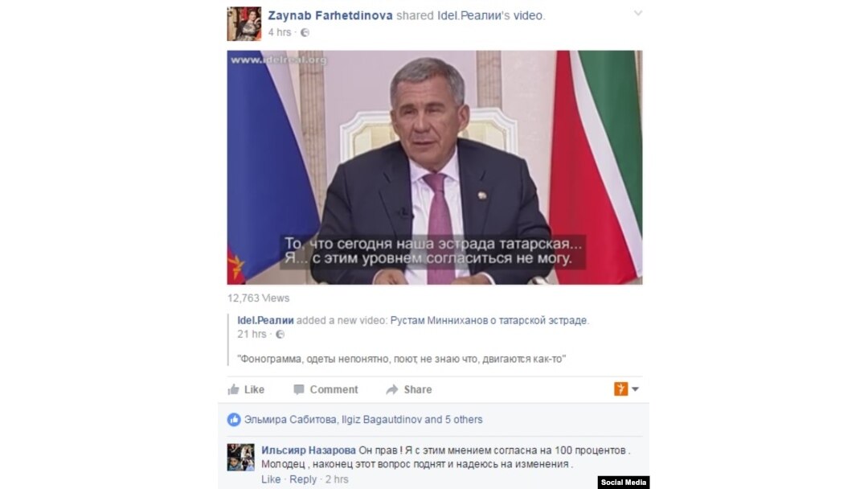
Task: Click Reply under Ильсияр Назарова's comment
Action: 303,479
